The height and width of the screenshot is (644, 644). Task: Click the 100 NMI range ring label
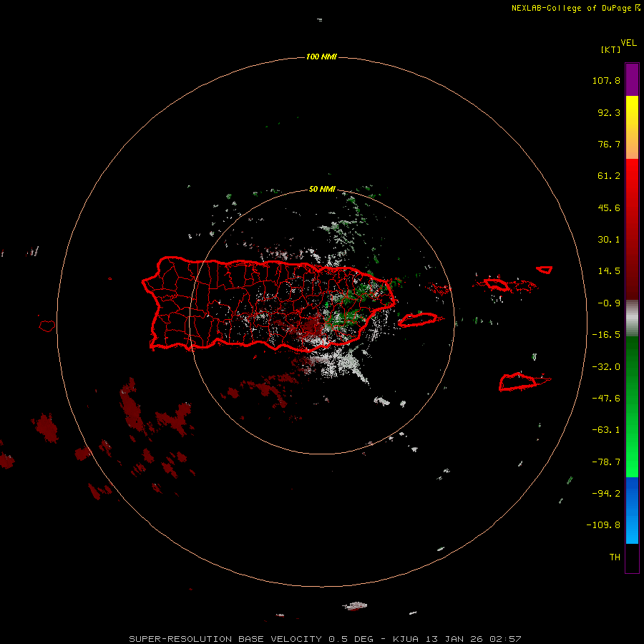pos(321,57)
